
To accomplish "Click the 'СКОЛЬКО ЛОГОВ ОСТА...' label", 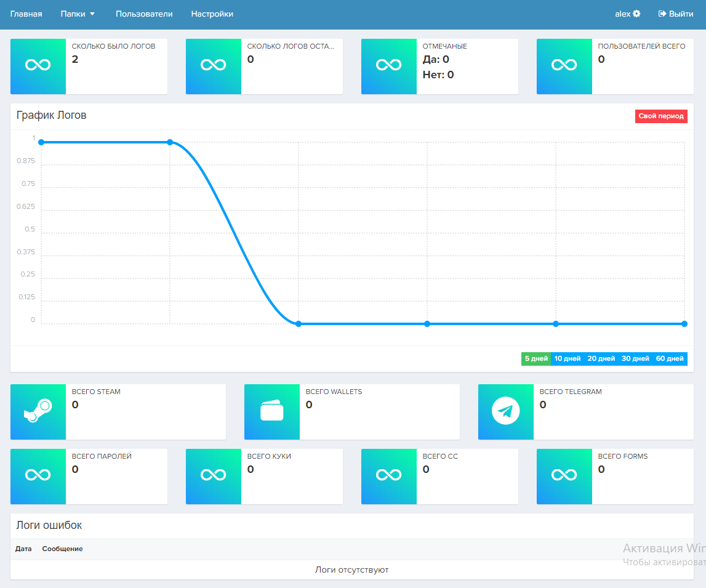I will point(291,46).
